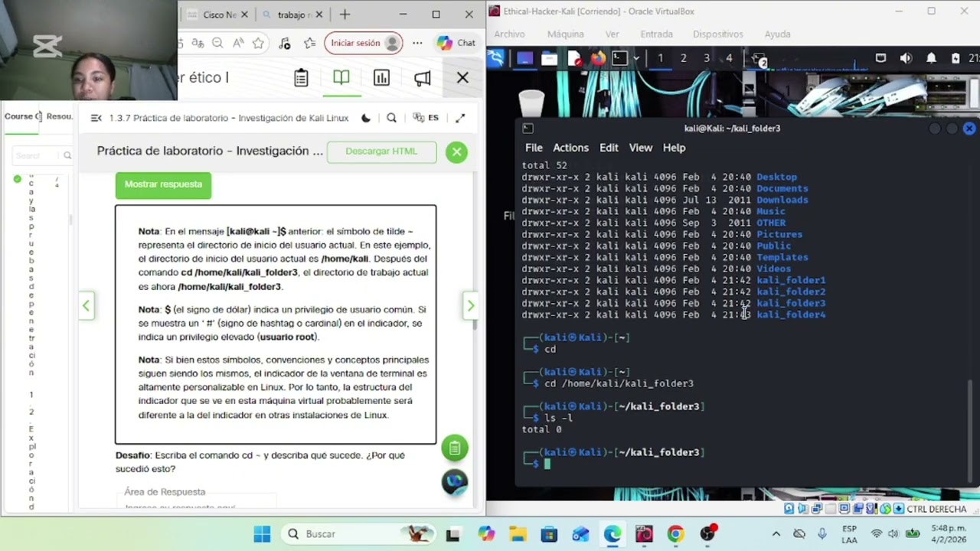This screenshot has width=980, height=551.
Task: Click course search magnifier icon
Action: 391,118
